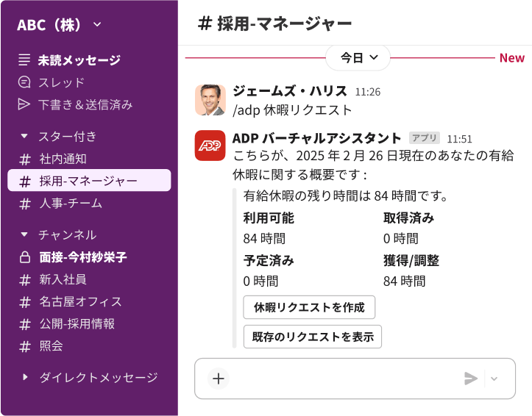The height and width of the screenshot is (416, 532).
Task: Click the 11:51 message timestamp
Action: coord(459,139)
